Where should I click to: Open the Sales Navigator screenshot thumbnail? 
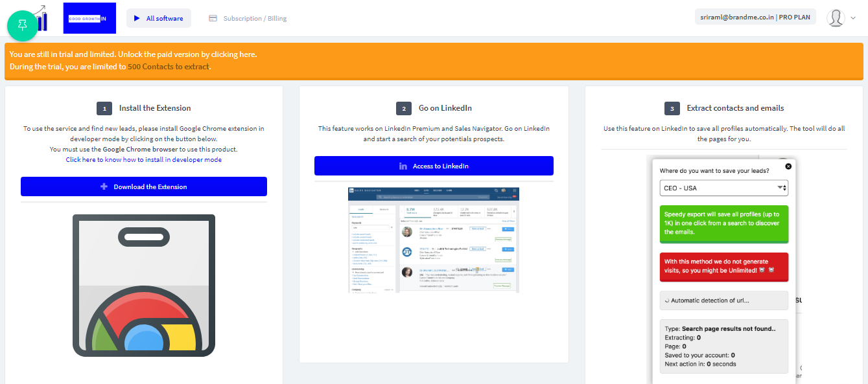pyautogui.click(x=434, y=240)
